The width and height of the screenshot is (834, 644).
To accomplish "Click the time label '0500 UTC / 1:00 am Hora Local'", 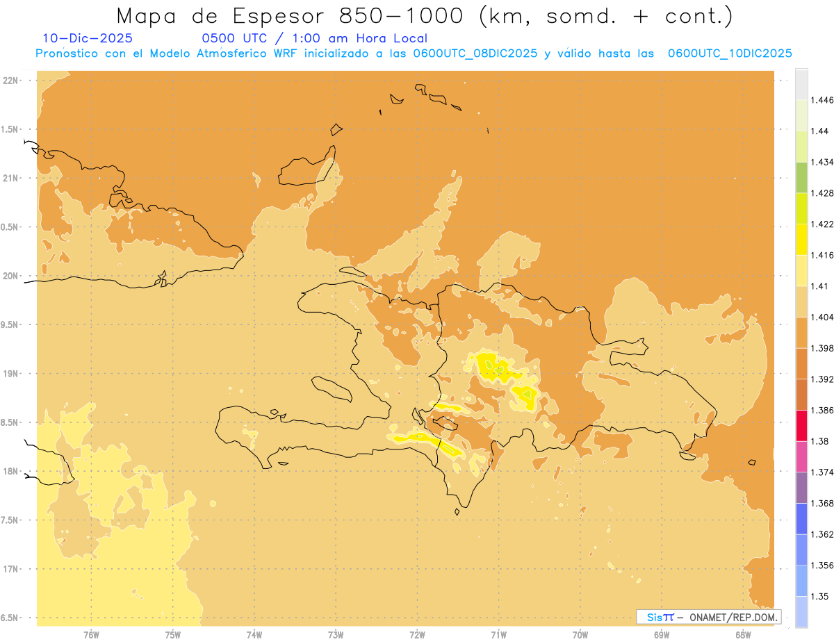I will tap(315, 38).
